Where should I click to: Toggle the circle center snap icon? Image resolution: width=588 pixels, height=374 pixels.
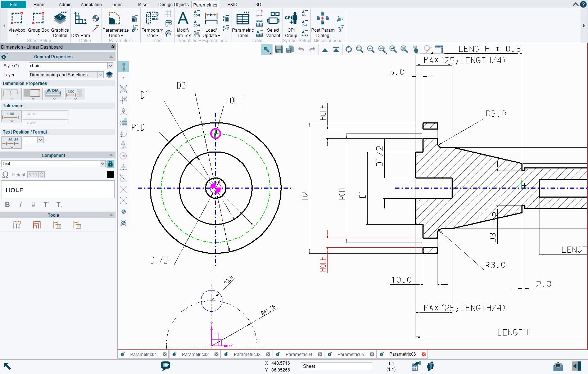[123, 156]
